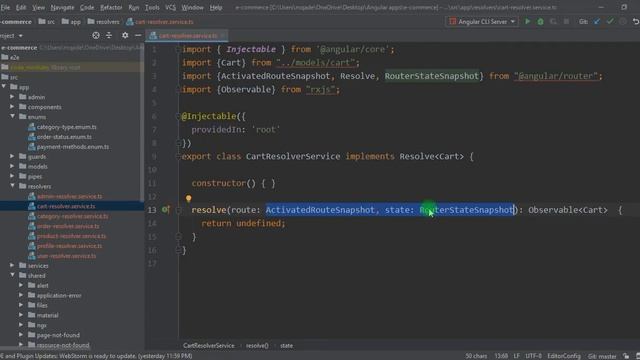Hide the Project tool window
Image resolution: width=640 pixels, height=360 pixels.
138,36
